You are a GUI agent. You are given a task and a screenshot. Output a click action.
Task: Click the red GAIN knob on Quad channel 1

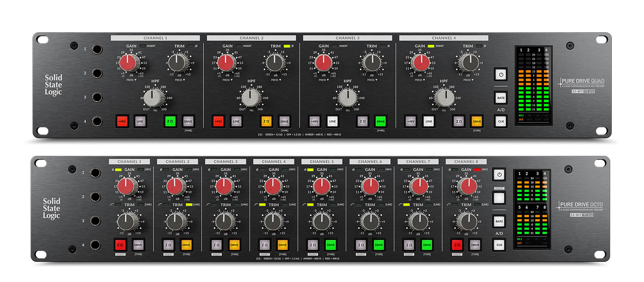pos(129,63)
